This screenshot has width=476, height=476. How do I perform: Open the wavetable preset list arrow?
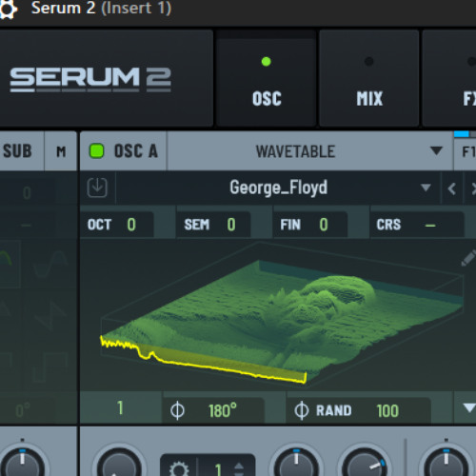426,188
